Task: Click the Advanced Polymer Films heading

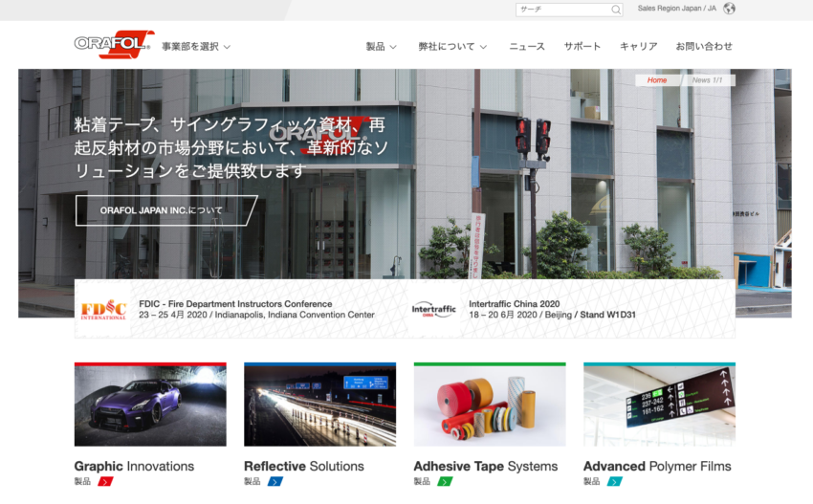Action: 657,466
